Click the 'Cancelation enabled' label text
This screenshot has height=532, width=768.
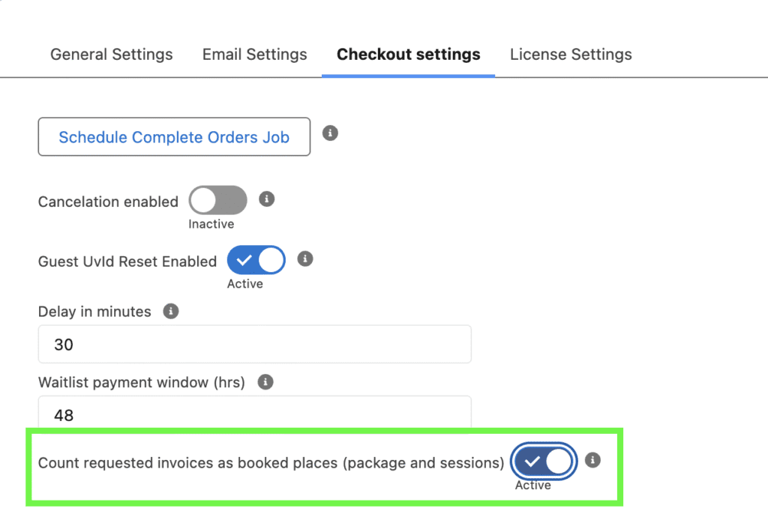108,202
